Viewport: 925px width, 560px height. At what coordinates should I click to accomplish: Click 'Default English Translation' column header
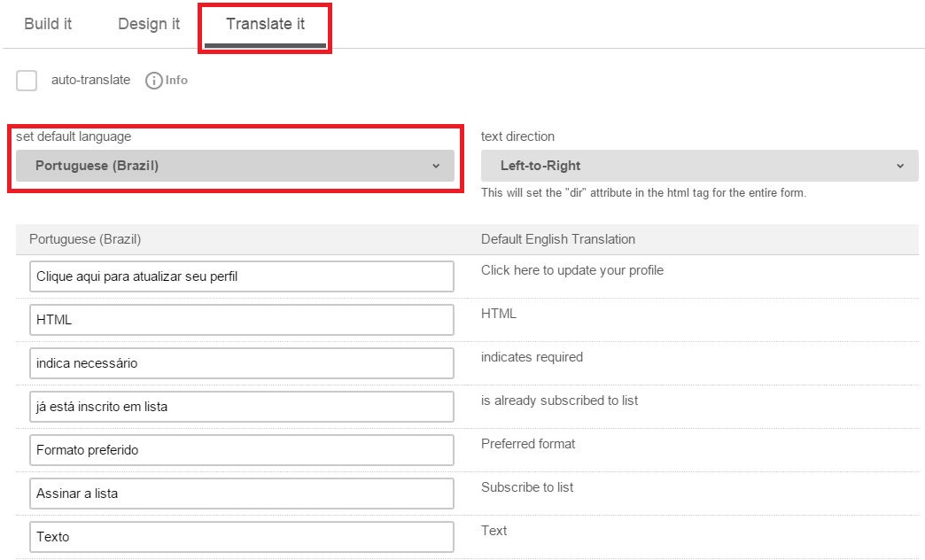click(x=558, y=239)
